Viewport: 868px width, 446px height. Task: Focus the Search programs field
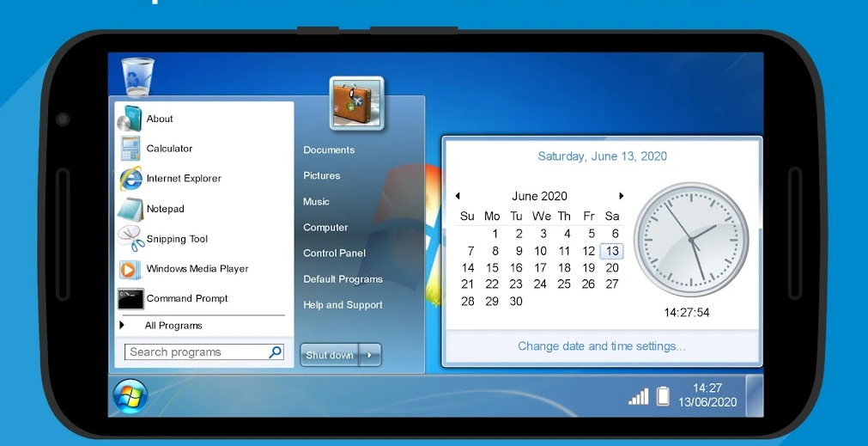click(x=204, y=351)
